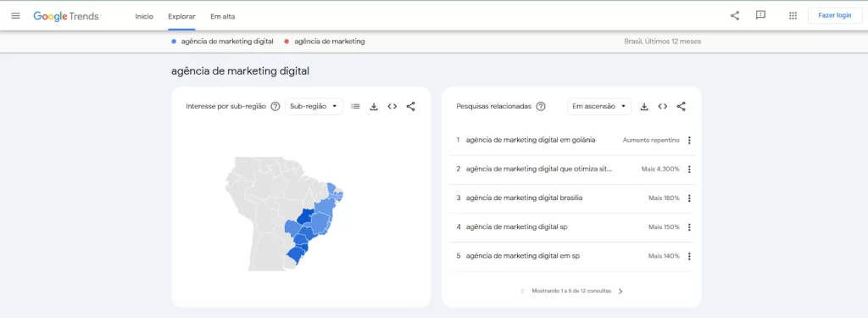This screenshot has height=318, width=868.
Task: Download related searches CSV
Action: click(x=644, y=106)
